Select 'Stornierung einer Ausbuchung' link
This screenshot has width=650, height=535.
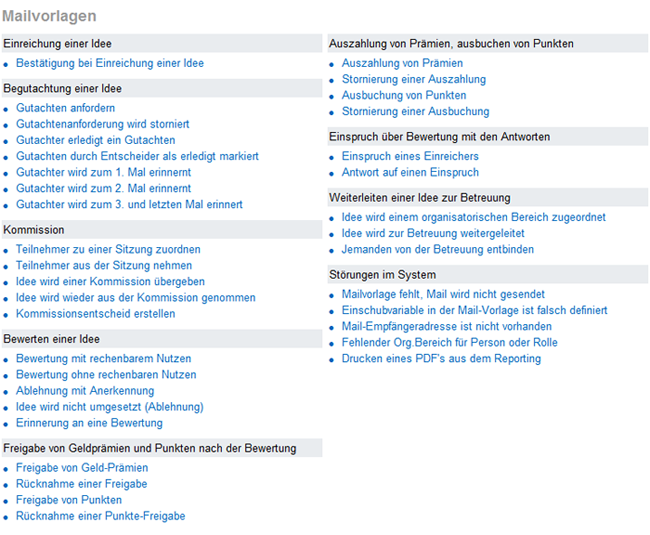[x=415, y=112]
